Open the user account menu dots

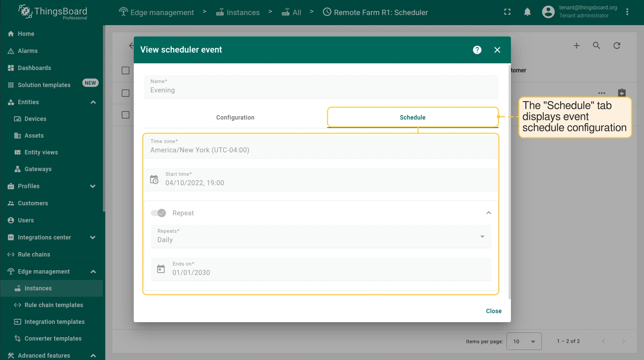(627, 12)
